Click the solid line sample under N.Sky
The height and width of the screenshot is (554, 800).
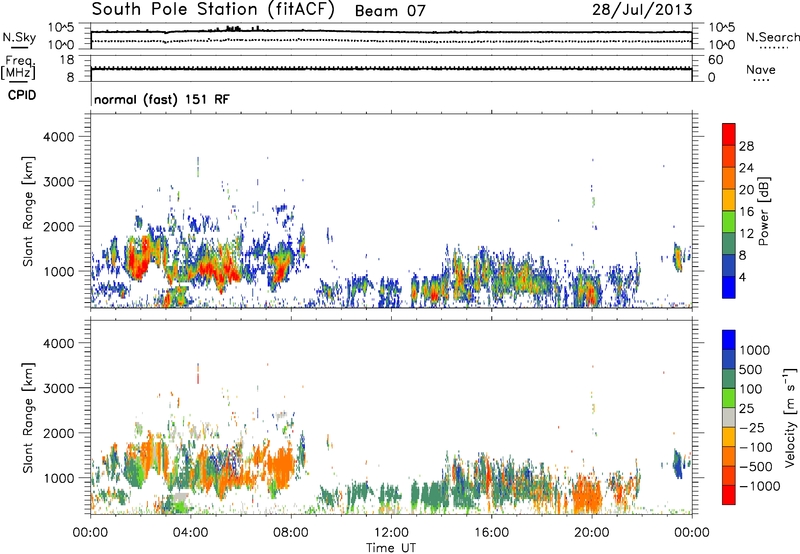19,48
